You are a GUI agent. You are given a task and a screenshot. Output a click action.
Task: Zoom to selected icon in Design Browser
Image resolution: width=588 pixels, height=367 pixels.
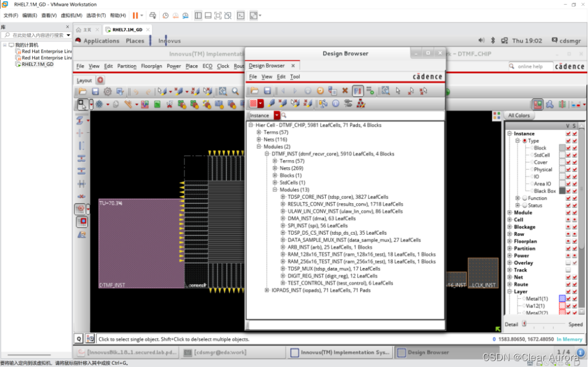[385, 91]
